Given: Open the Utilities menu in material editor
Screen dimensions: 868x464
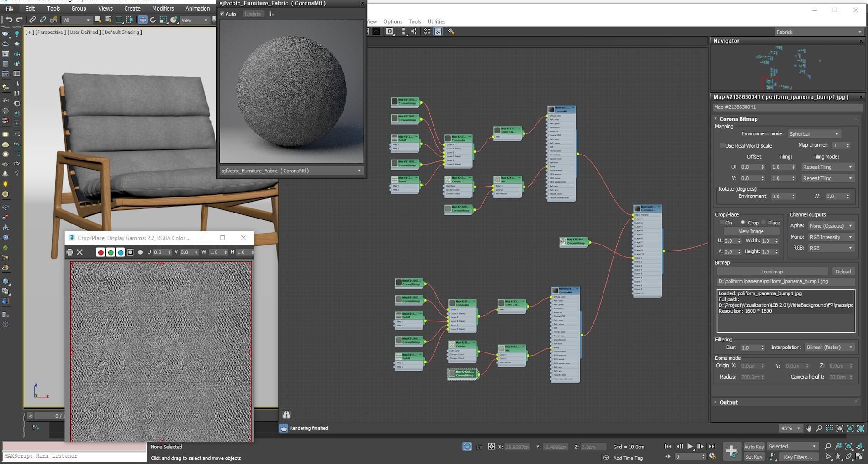Looking at the screenshot, I should point(436,21).
